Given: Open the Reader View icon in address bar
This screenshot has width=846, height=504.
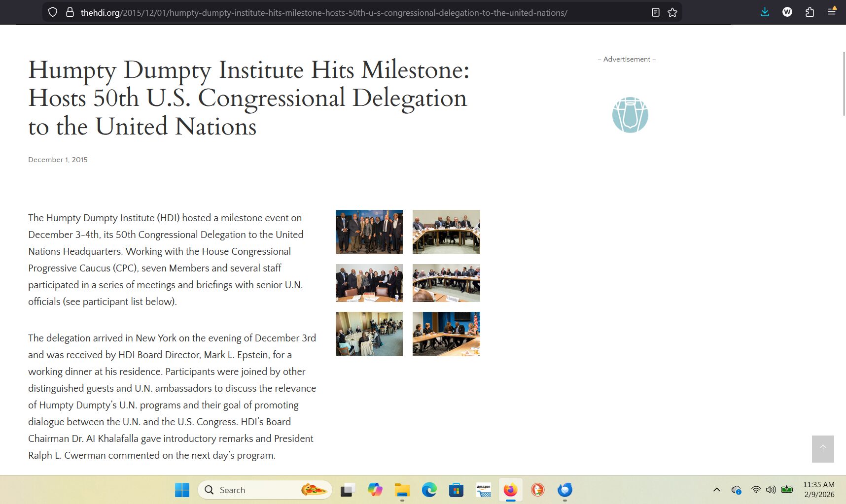Looking at the screenshot, I should click(655, 12).
